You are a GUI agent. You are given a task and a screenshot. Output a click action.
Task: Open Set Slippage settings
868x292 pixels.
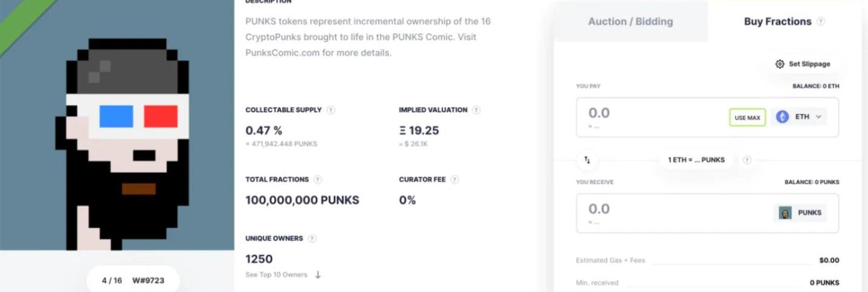point(803,64)
